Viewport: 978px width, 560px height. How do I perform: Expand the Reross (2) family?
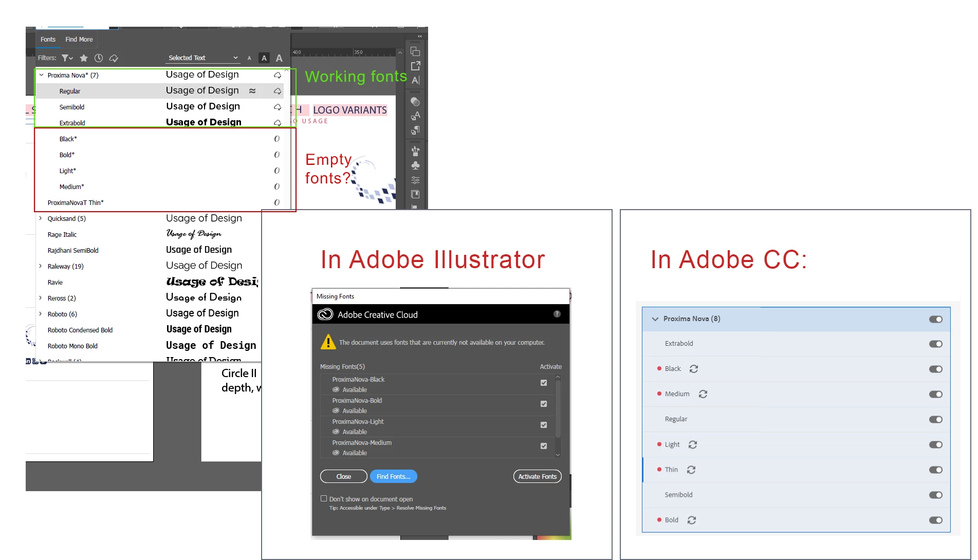coord(41,298)
